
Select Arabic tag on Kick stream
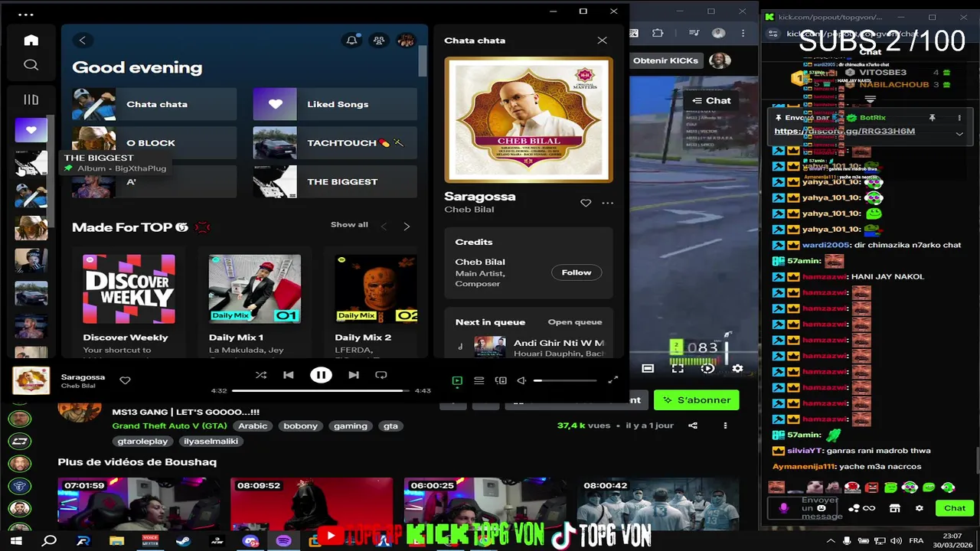tap(253, 426)
